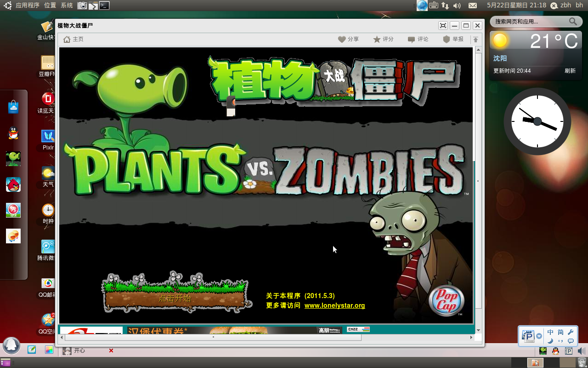
Task: Open the 应用程序 applications menu
Action: [28, 6]
